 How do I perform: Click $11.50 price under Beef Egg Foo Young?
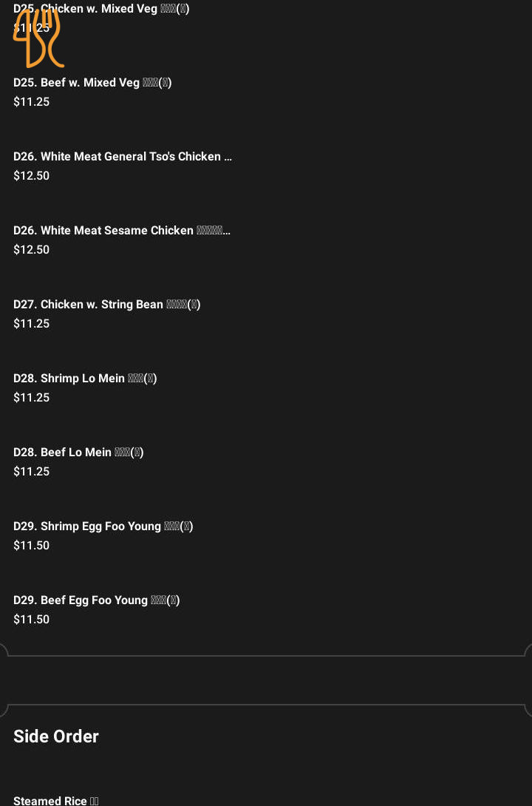pos(32,620)
